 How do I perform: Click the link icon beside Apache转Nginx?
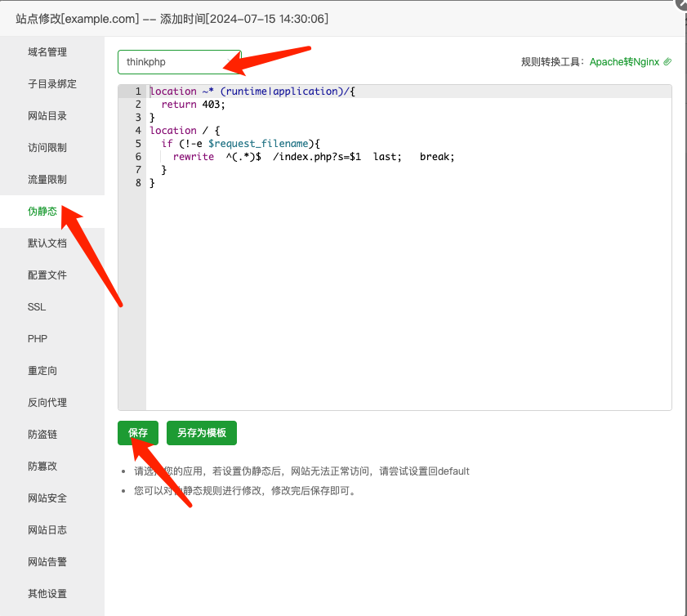click(667, 62)
